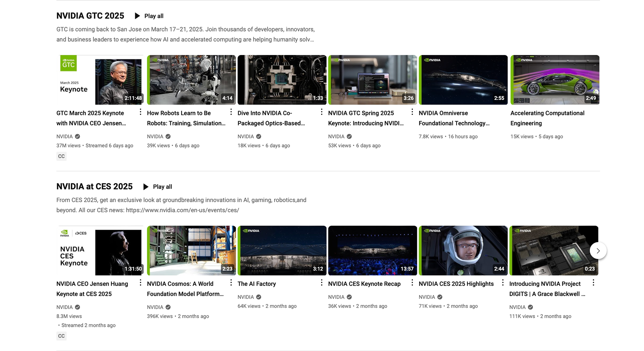
Task: Click '7.8K views' under NVIDIA Omniverse video
Action: pyautogui.click(x=431, y=136)
